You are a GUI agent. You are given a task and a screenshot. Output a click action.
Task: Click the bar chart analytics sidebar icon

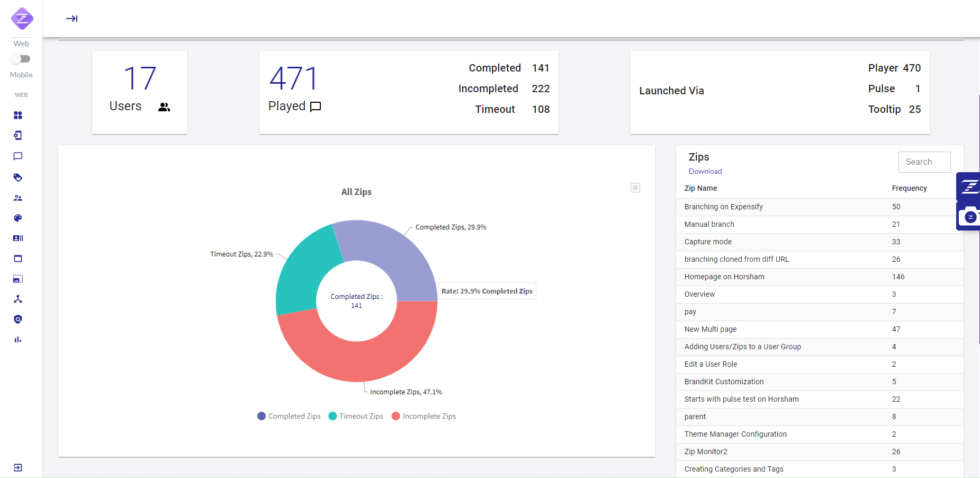point(18,340)
